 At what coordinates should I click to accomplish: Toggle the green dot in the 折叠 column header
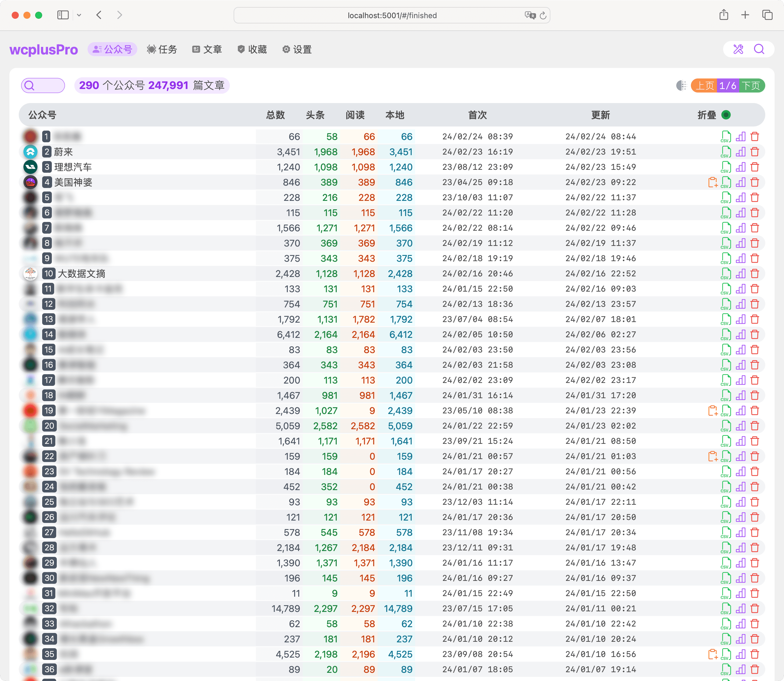click(x=726, y=115)
